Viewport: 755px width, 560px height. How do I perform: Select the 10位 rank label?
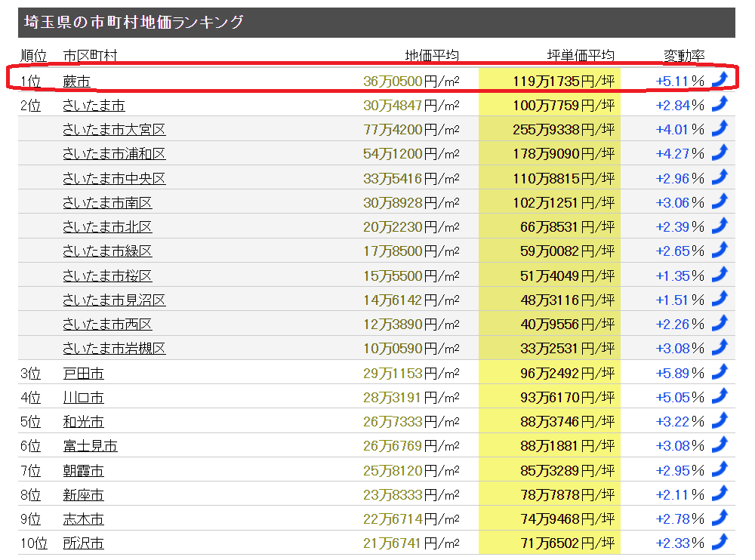coord(34,543)
